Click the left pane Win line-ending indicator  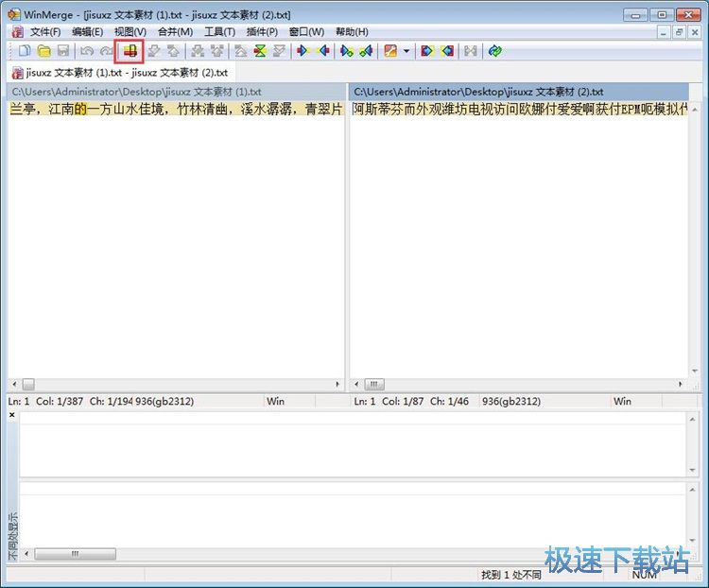coord(275,401)
